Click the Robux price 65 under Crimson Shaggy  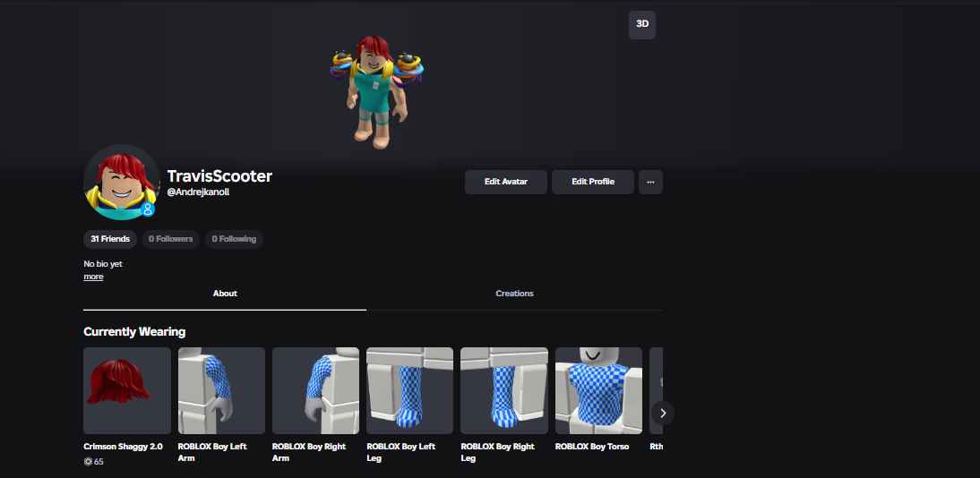click(94, 462)
